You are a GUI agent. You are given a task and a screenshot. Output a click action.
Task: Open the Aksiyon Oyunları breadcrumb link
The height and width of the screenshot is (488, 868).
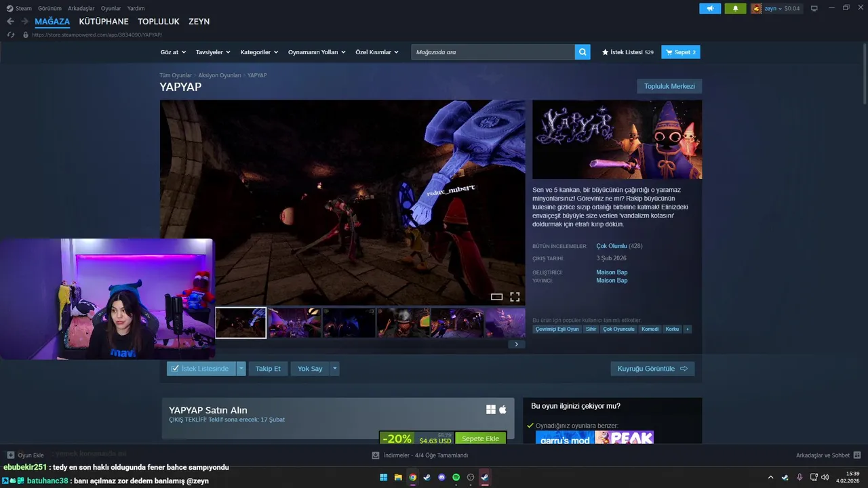point(220,75)
